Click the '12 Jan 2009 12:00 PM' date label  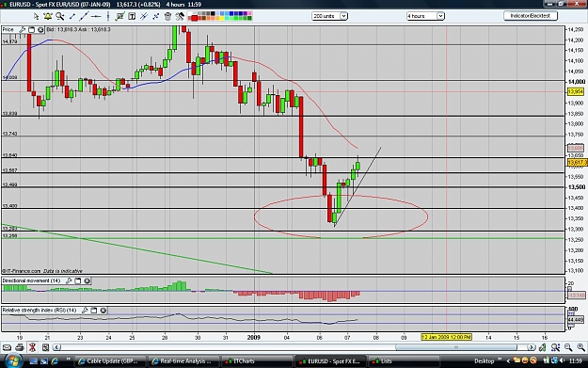click(x=446, y=337)
